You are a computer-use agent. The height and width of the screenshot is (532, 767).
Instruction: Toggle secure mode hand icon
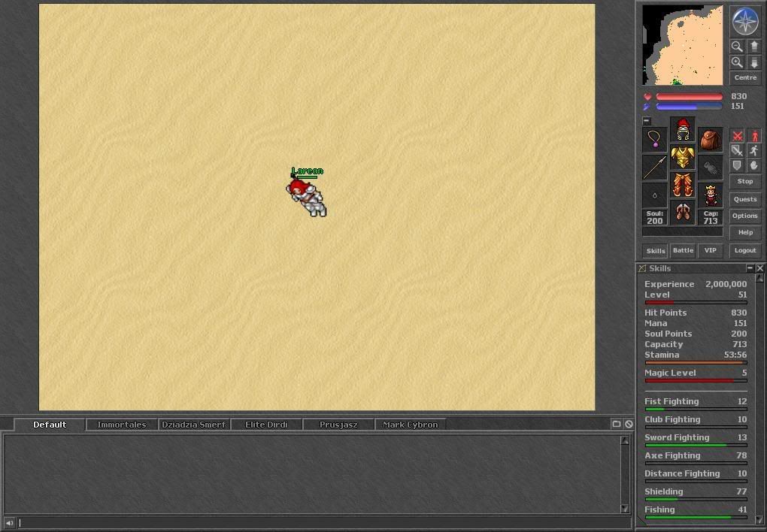pos(754,165)
